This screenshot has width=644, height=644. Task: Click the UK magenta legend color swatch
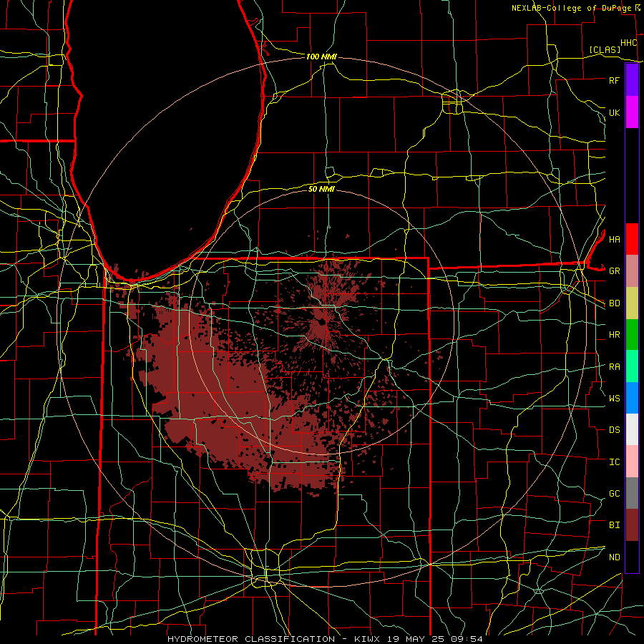point(632,112)
